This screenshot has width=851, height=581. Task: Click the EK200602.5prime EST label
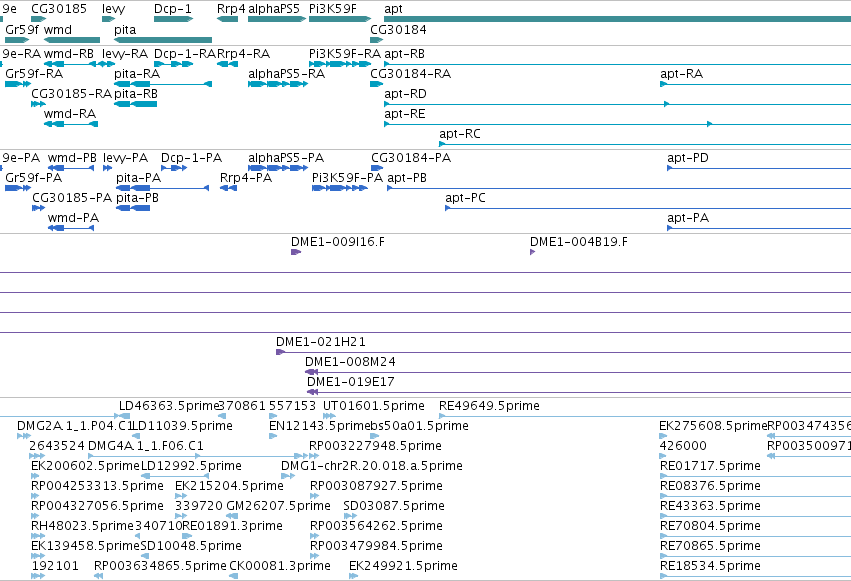[x=85, y=467]
